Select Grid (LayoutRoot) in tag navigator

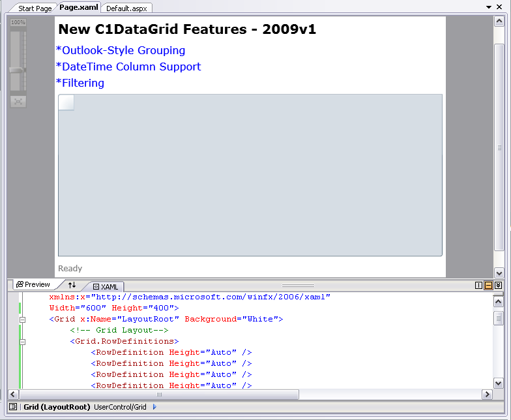coord(57,407)
